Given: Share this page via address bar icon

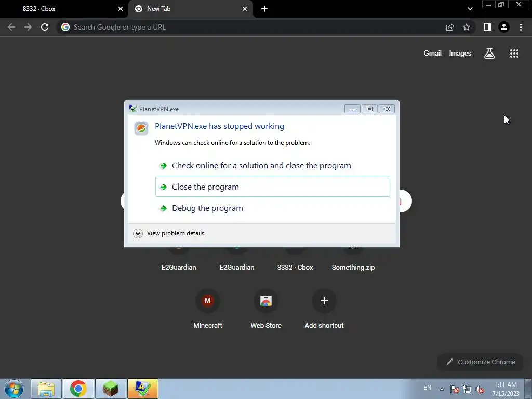Looking at the screenshot, I should click(450, 27).
